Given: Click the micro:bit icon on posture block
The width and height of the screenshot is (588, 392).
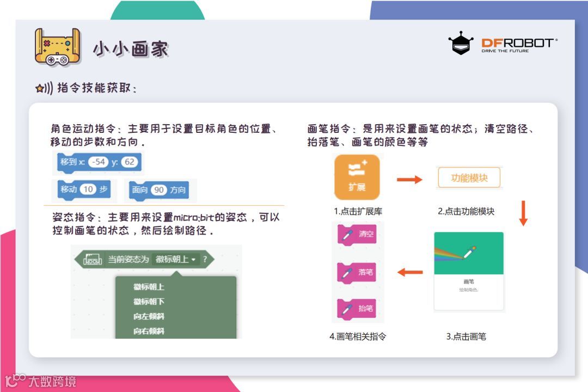Looking at the screenshot, I should coord(93,259).
